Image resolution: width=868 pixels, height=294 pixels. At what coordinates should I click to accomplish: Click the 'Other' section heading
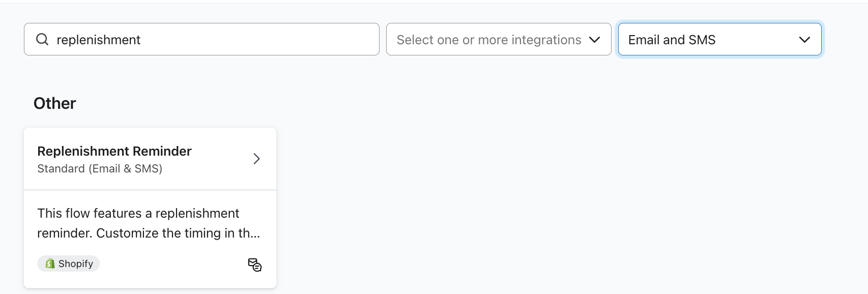coord(54,103)
